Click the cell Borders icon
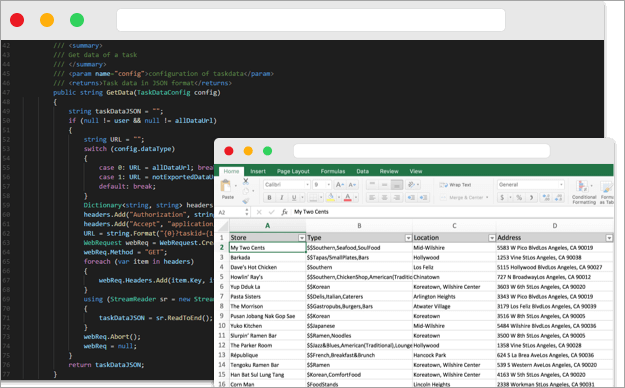The image size is (625, 388). [x=313, y=197]
